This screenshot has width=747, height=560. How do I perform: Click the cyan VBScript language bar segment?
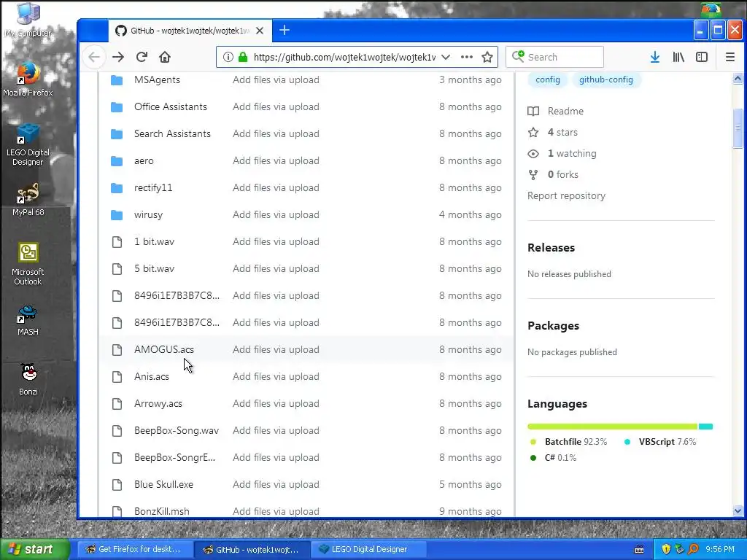(705, 427)
